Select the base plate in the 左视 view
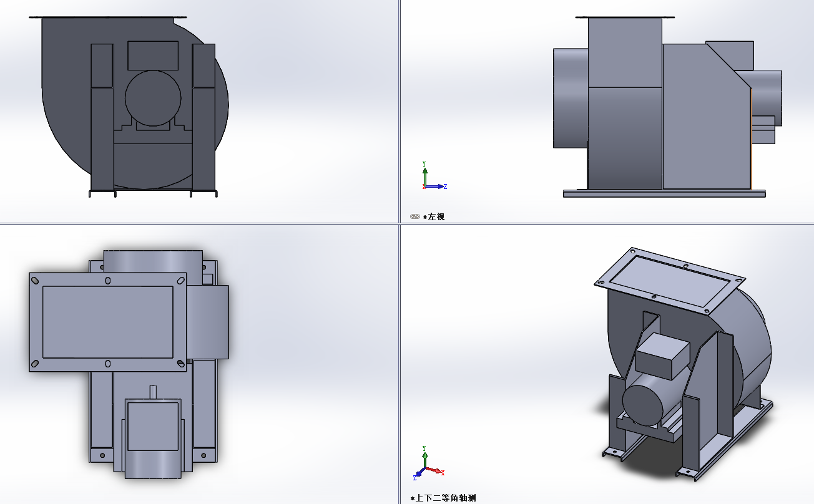 coord(664,194)
